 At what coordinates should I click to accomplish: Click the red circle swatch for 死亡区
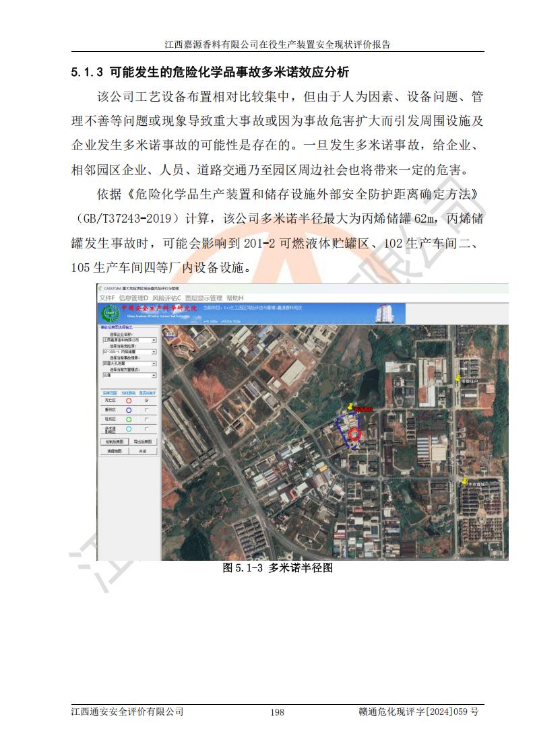click(x=129, y=401)
